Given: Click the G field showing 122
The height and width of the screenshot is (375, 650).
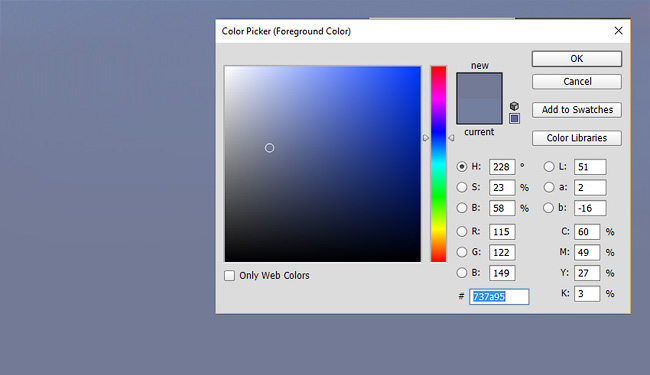Looking at the screenshot, I should [502, 252].
